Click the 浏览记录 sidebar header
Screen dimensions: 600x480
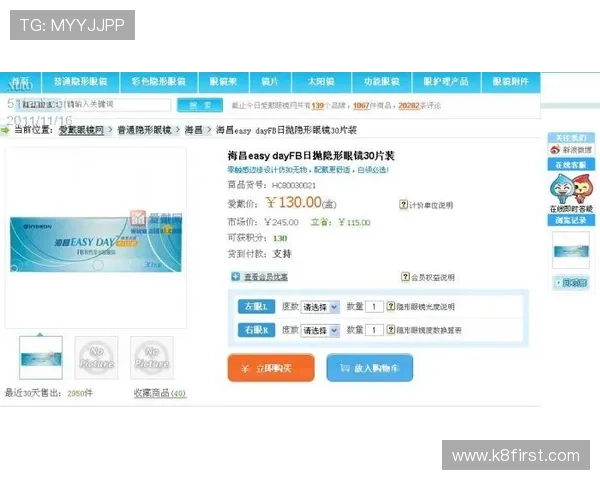[x=571, y=220]
